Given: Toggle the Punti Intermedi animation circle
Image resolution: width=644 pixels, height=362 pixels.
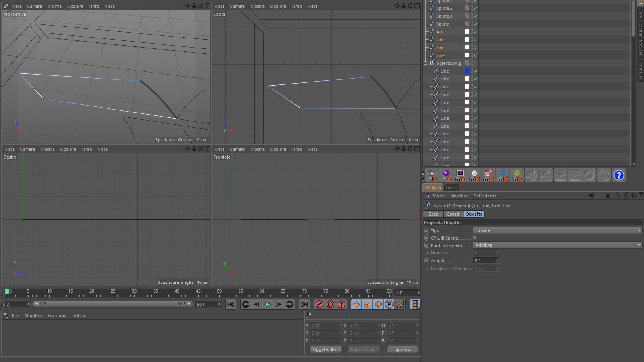Looking at the screenshot, I should click(427, 245).
